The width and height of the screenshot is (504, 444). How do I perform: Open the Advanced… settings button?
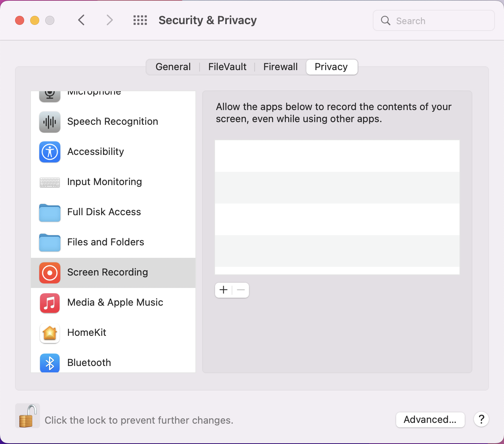coord(430,420)
